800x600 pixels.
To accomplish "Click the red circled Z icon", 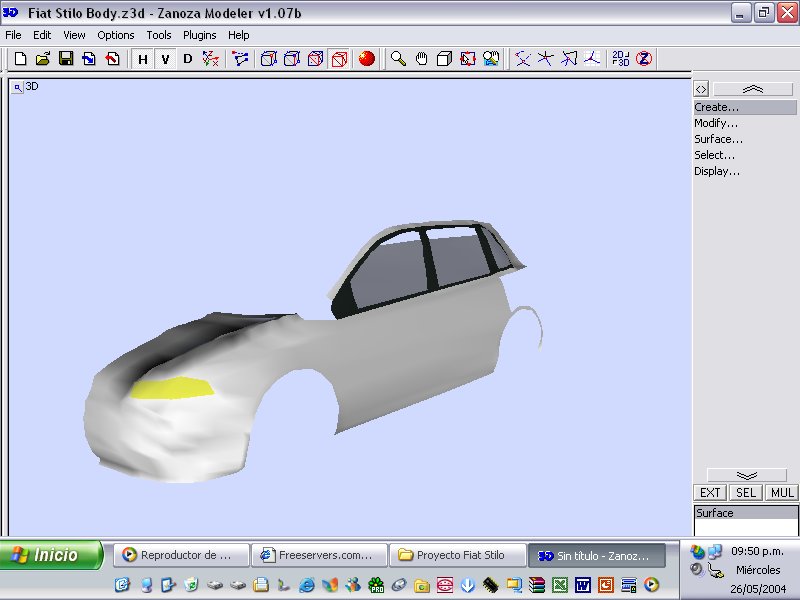I will 644,59.
